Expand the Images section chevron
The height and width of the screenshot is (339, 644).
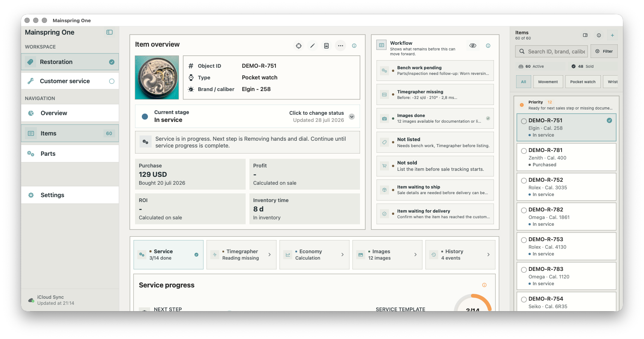pos(415,255)
